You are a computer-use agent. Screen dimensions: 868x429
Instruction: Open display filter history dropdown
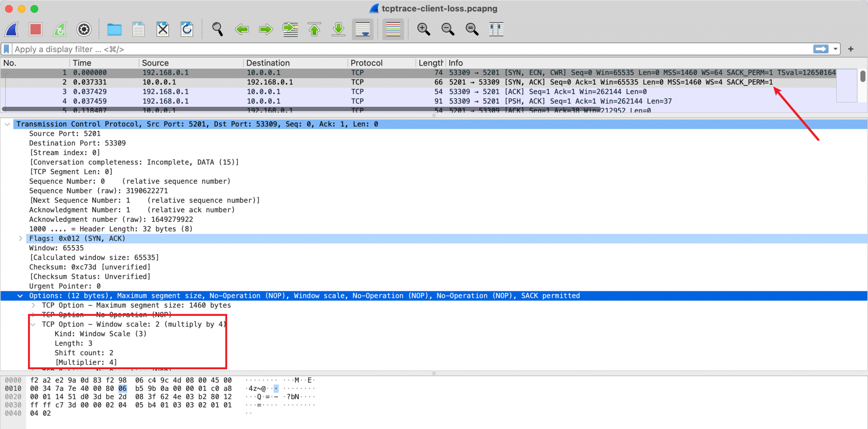[x=835, y=49]
